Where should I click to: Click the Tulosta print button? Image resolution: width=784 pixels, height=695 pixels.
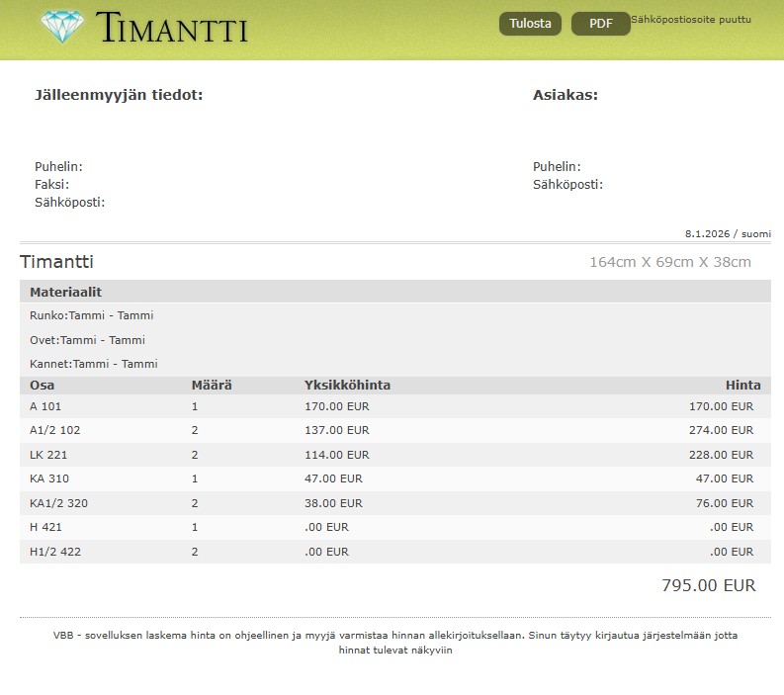click(530, 24)
